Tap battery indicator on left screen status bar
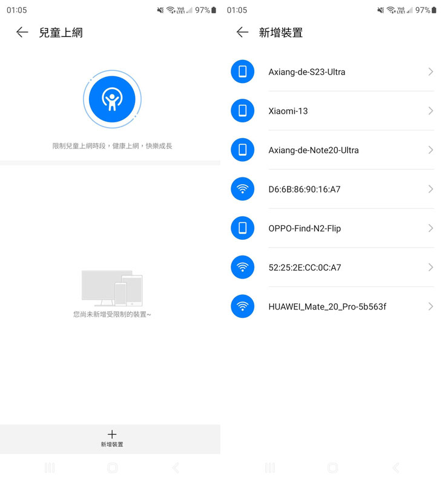This screenshot has height=482, width=448. pyautogui.click(x=214, y=10)
